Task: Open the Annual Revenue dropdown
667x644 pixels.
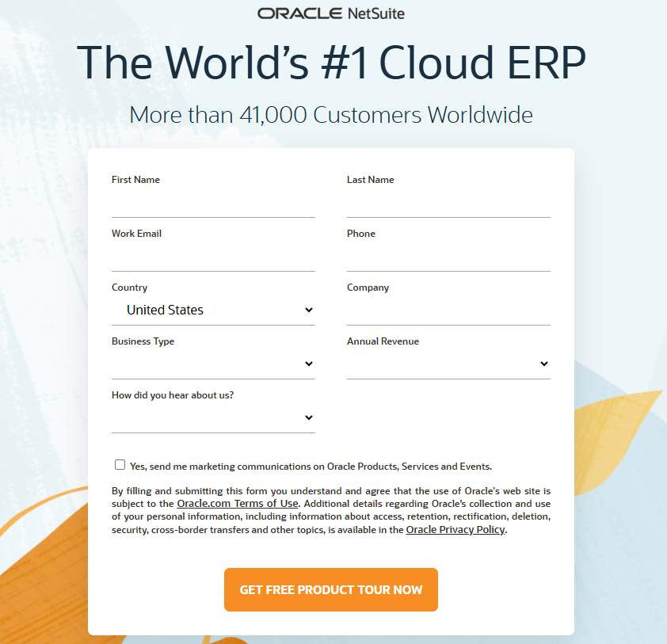Action: coord(448,364)
